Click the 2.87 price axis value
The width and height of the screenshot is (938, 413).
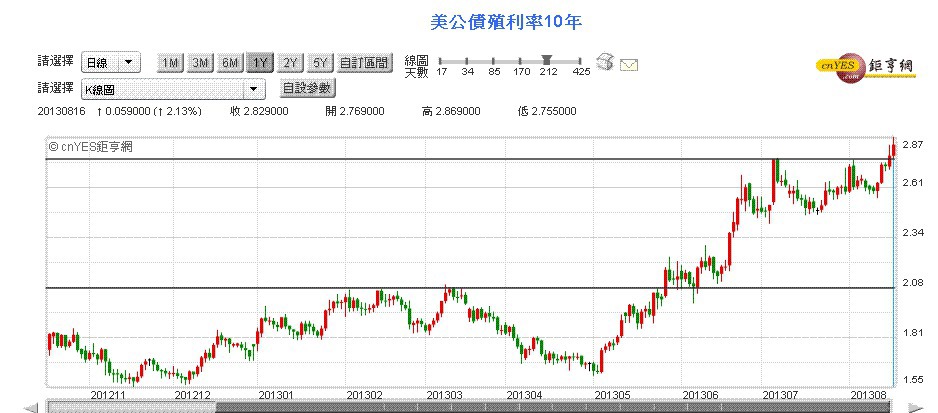[x=913, y=145]
